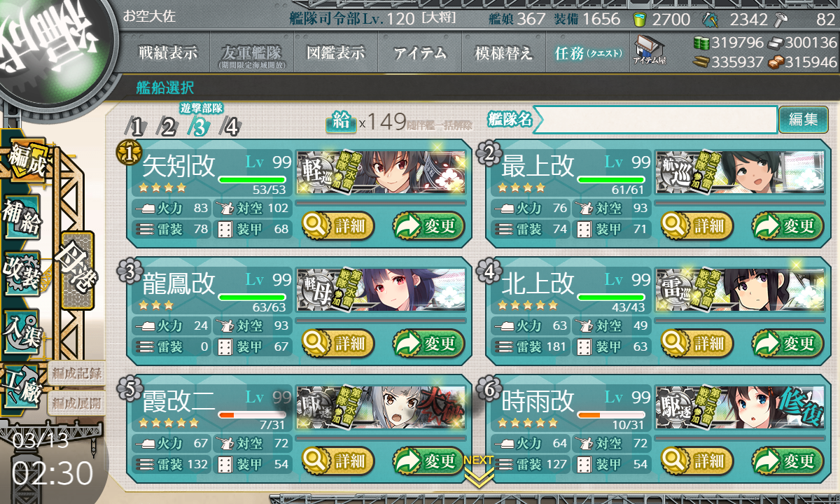
Task: Click the 給 supply-all fleet icon
Action: click(341, 122)
